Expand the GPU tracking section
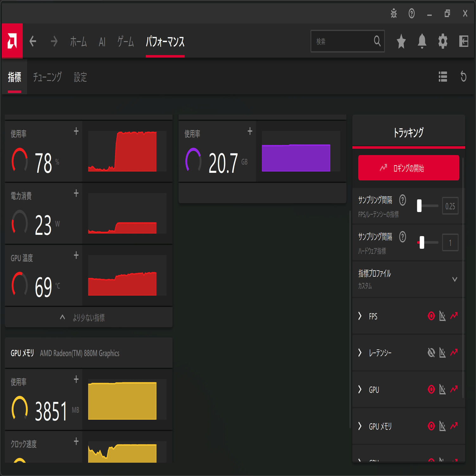This screenshot has width=476, height=476. (360, 389)
